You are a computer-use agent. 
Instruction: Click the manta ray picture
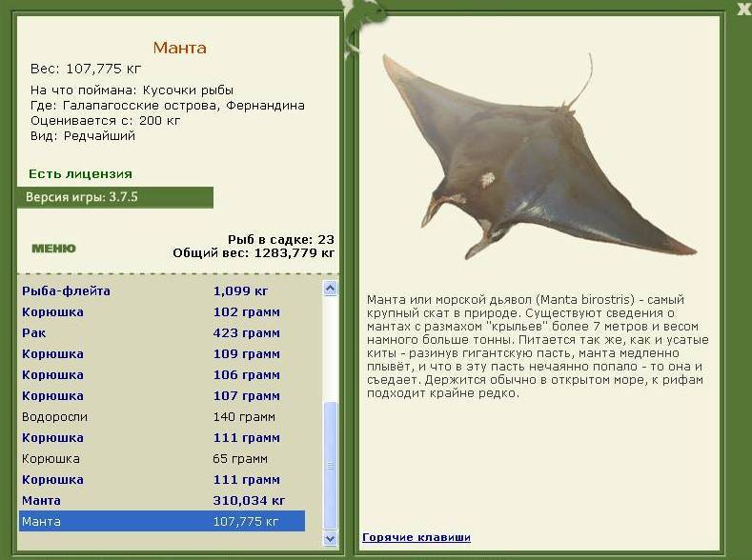point(538,157)
